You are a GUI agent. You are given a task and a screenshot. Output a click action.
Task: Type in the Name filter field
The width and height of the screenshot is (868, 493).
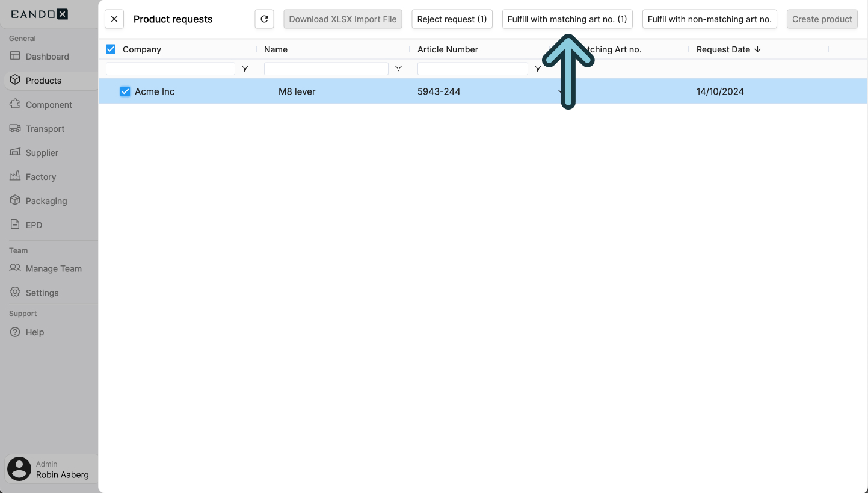tap(325, 68)
